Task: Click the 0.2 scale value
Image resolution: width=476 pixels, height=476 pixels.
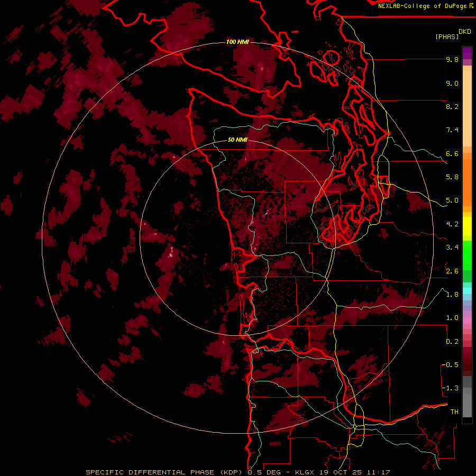Action: [x=452, y=342]
